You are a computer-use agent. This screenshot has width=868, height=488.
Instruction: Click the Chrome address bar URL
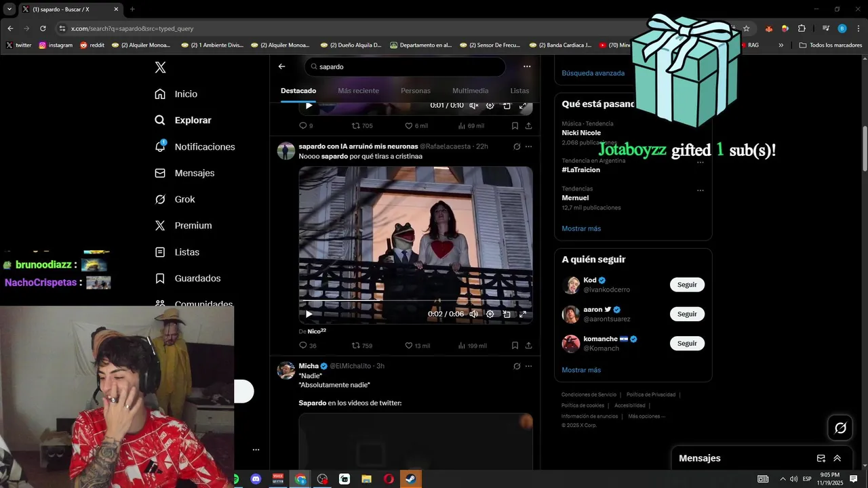pyautogui.click(x=132, y=28)
